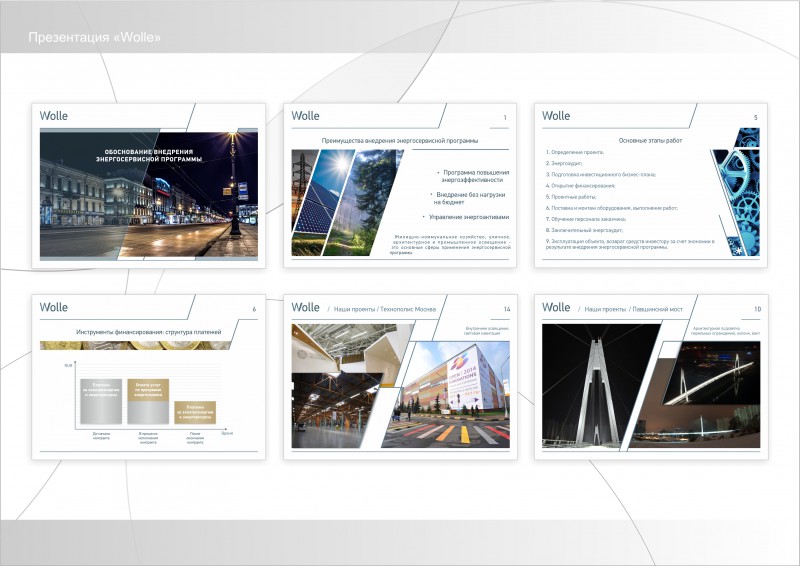Click list item «8. Заключительный энергоаудит»
Screen dimensions: 800x566
coord(584,230)
